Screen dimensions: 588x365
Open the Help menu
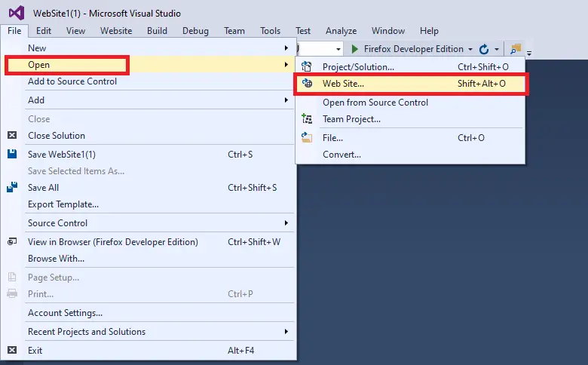click(429, 31)
